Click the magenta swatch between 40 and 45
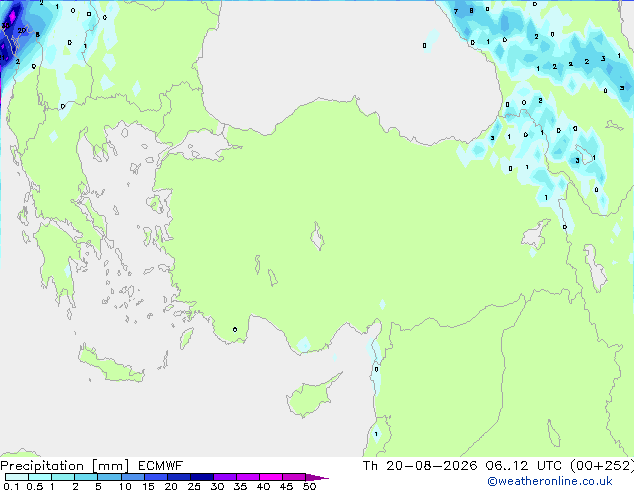The height and width of the screenshot is (490, 634). pos(271,477)
